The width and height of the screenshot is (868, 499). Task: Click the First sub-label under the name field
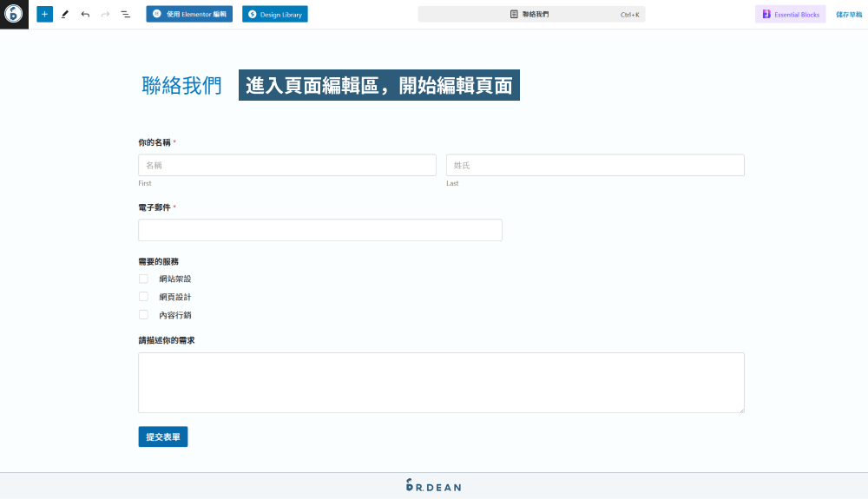pyautogui.click(x=144, y=183)
